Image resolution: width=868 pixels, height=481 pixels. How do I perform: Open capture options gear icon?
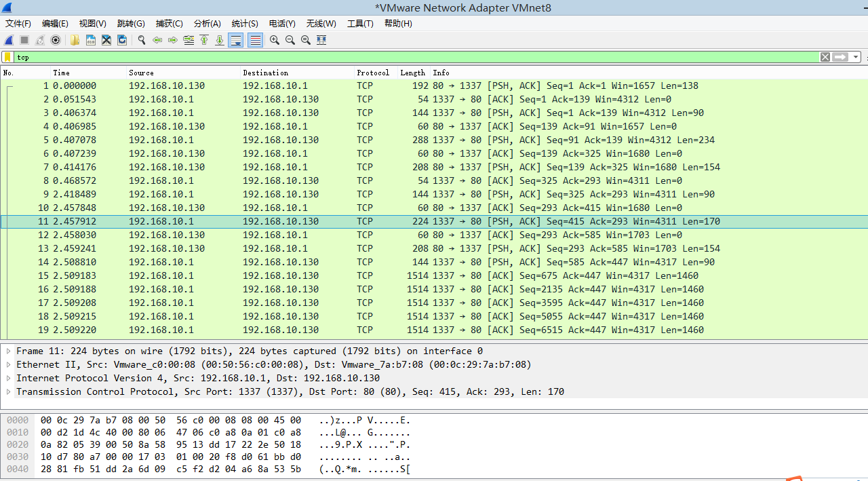click(56, 40)
